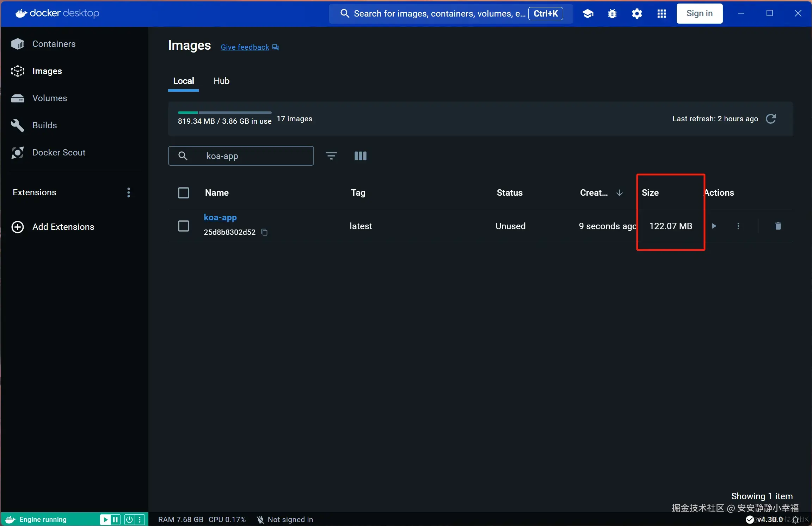Screen dimensions: 812x526
Task: Open the Give feedback link
Action: coord(250,47)
